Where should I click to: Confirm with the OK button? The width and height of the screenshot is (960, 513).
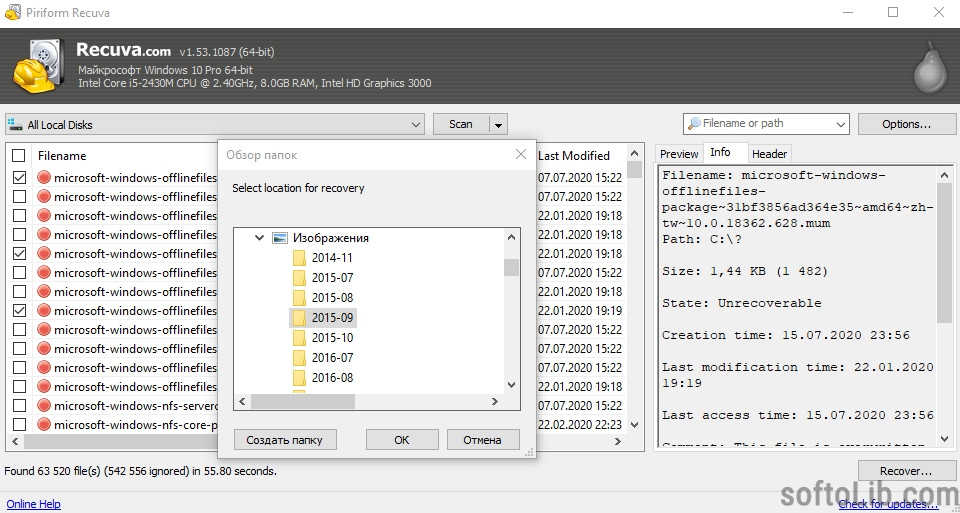[402, 440]
